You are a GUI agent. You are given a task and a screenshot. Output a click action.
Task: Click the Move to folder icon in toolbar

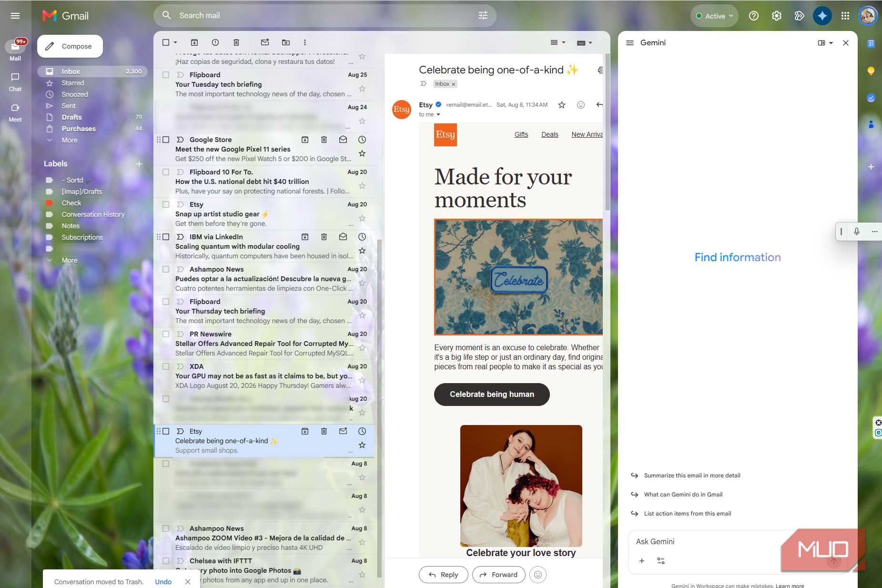point(286,42)
